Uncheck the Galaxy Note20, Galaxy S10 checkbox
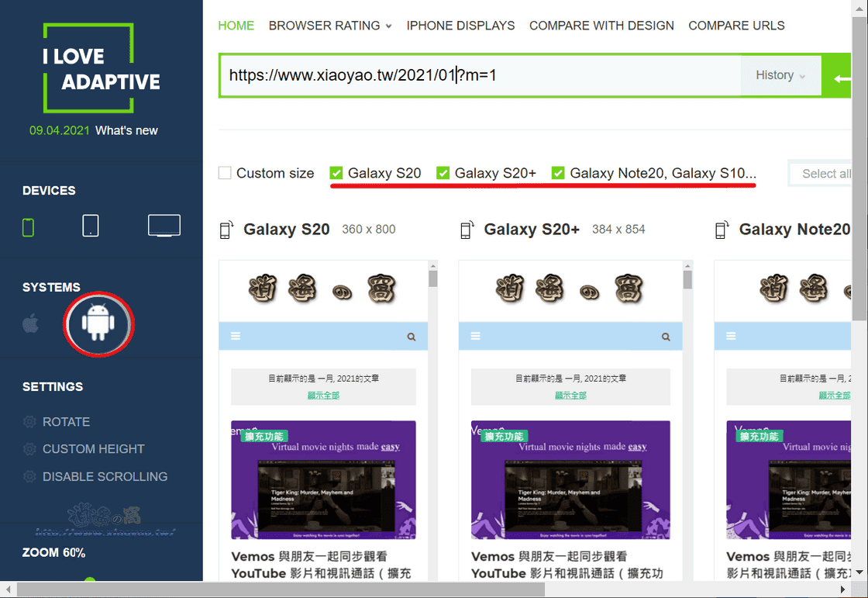 pyautogui.click(x=558, y=173)
